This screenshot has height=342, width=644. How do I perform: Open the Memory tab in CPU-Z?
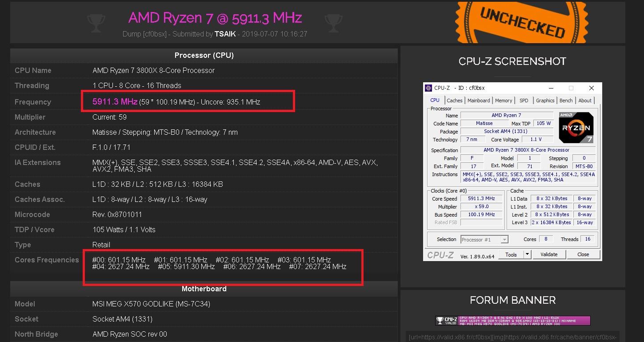click(504, 101)
